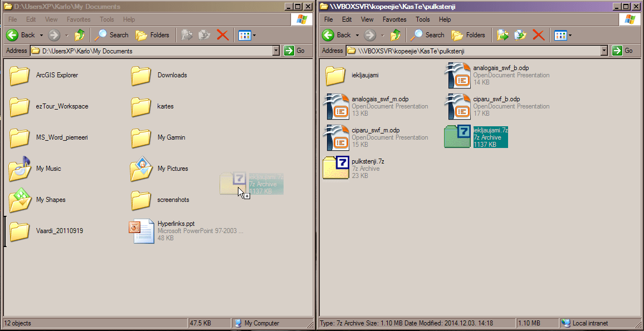Open View menu in My Documents window
644x331 pixels.
coord(51,19)
